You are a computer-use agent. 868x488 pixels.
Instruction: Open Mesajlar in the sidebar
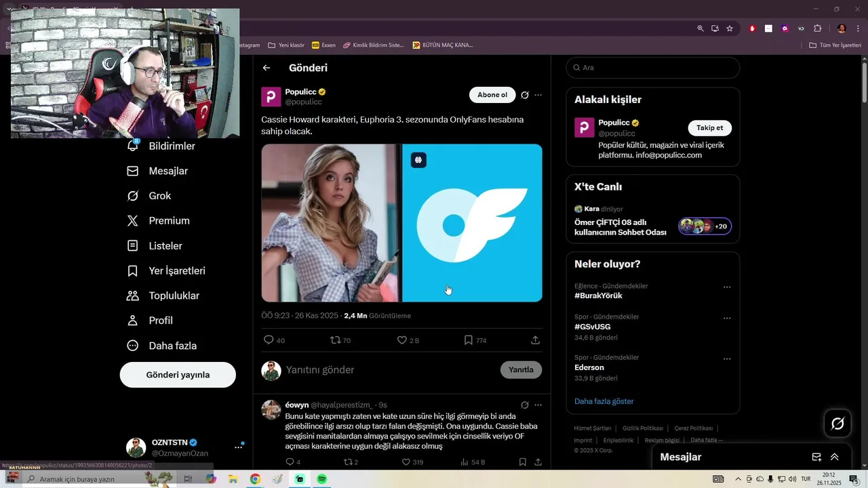[157, 171]
